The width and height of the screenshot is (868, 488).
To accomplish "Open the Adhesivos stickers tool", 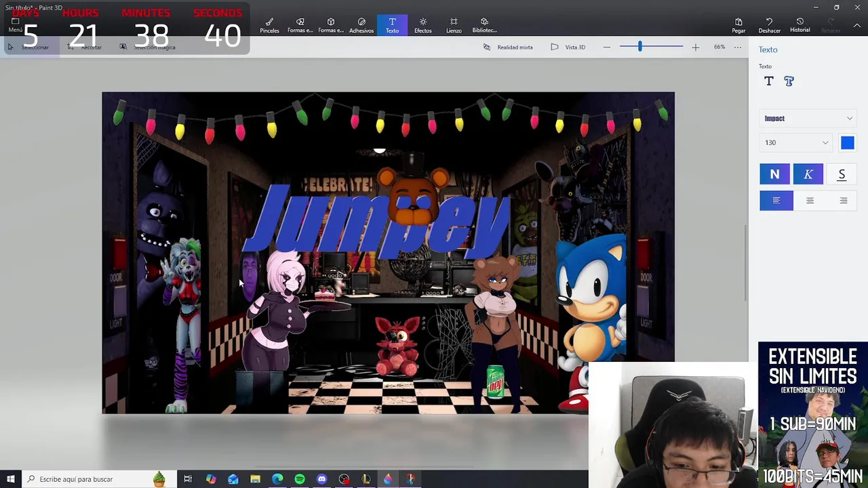I will click(x=361, y=25).
